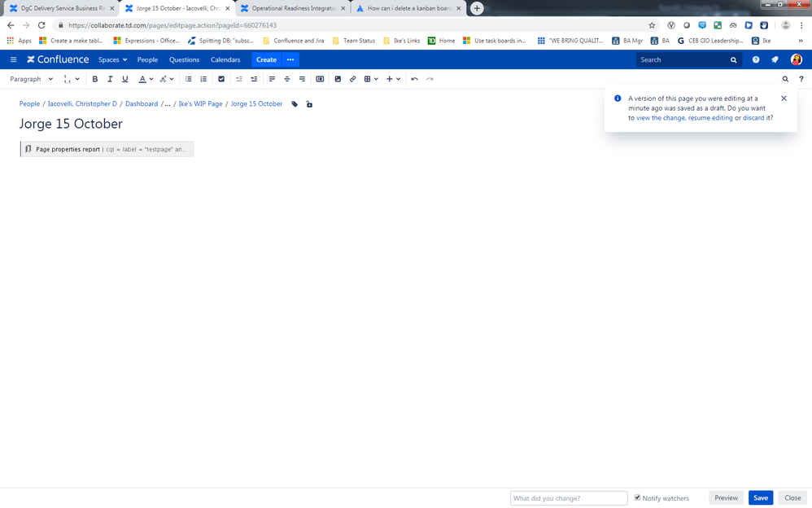Reload the browser page
This screenshot has height=508, width=812.
click(41, 25)
